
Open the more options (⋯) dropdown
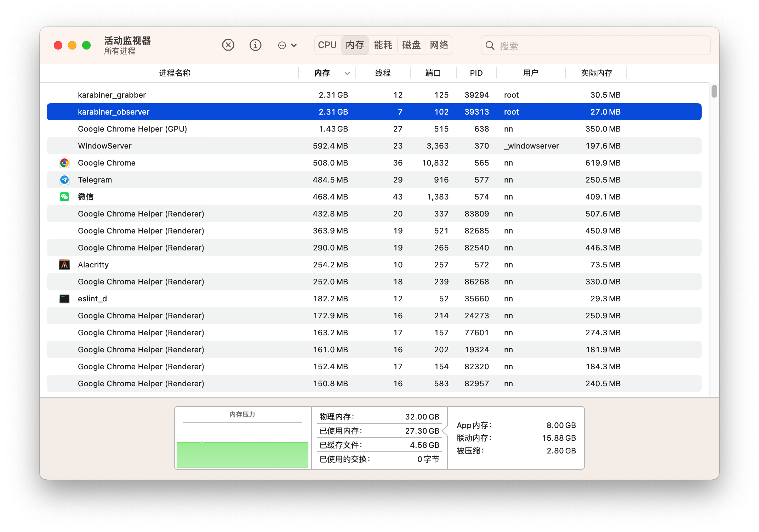coord(287,45)
